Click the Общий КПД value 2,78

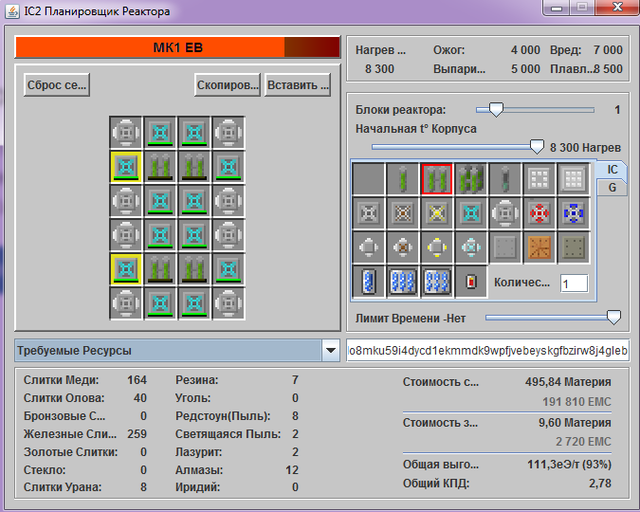point(600,483)
